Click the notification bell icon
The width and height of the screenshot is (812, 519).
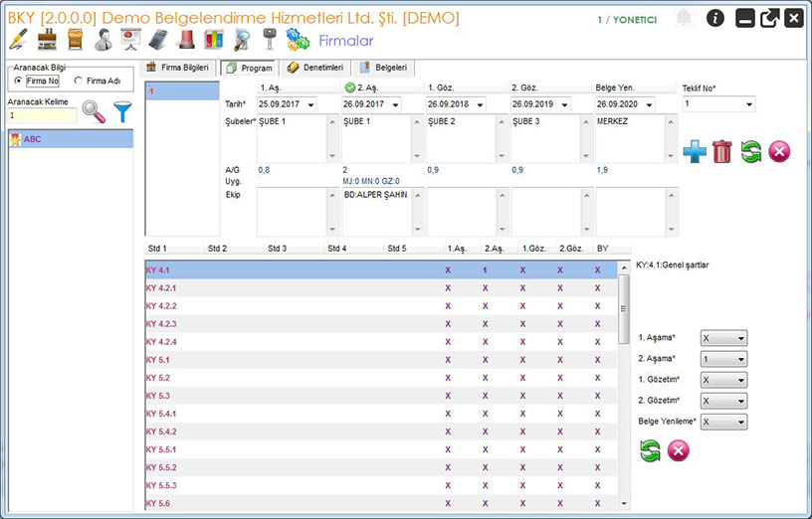click(x=684, y=19)
